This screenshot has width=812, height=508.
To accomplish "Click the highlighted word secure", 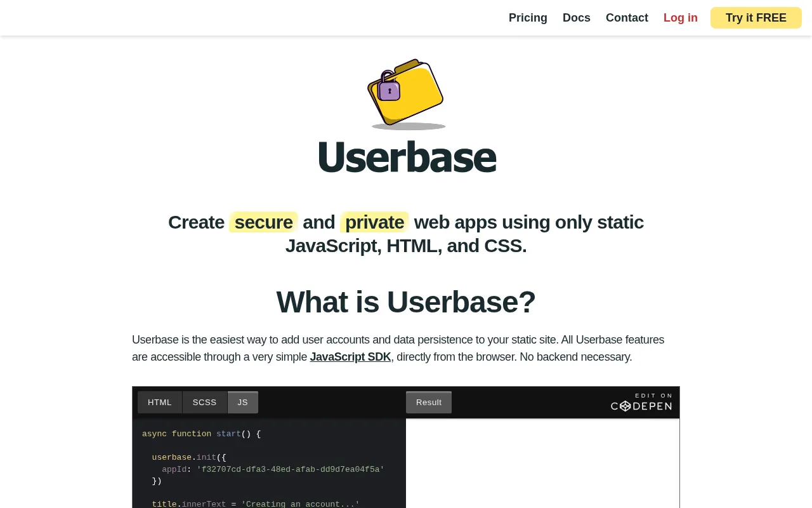I will [263, 222].
